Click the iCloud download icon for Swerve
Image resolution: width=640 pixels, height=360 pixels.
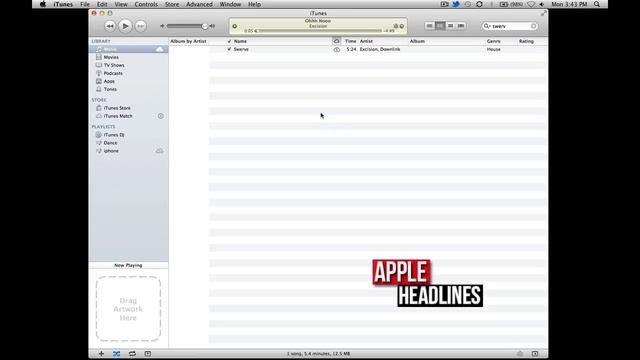pyautogui.click(x=336, y=49)
